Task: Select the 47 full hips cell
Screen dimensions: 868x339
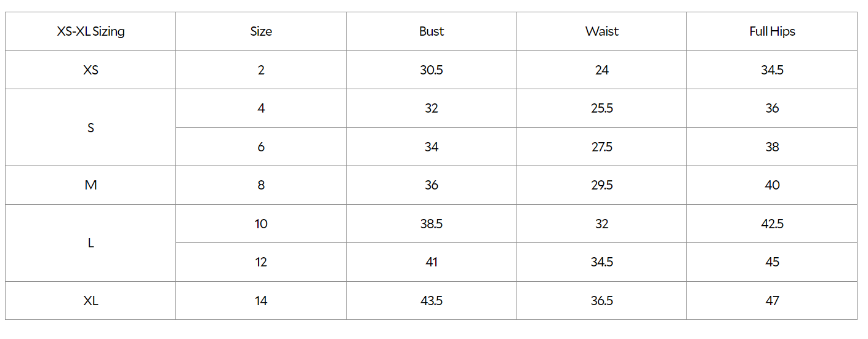Action: [772, 301]
